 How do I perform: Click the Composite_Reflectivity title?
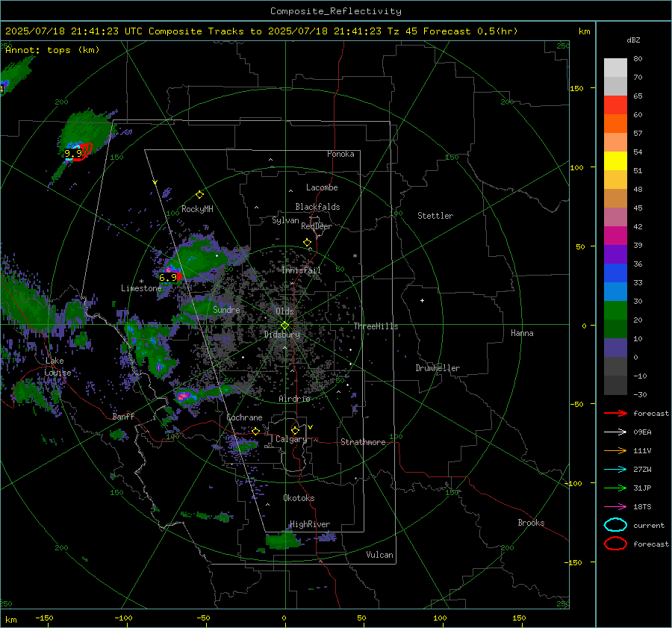[336, 11]
